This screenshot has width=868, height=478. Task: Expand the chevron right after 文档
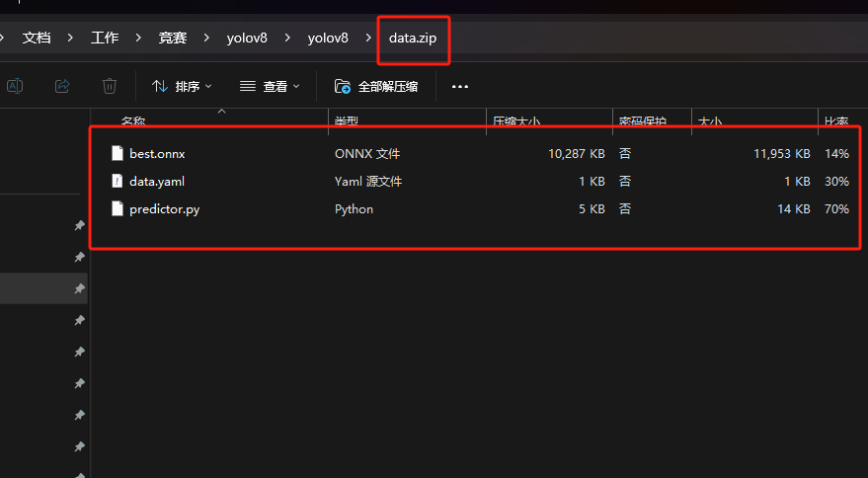click(70, 39)
